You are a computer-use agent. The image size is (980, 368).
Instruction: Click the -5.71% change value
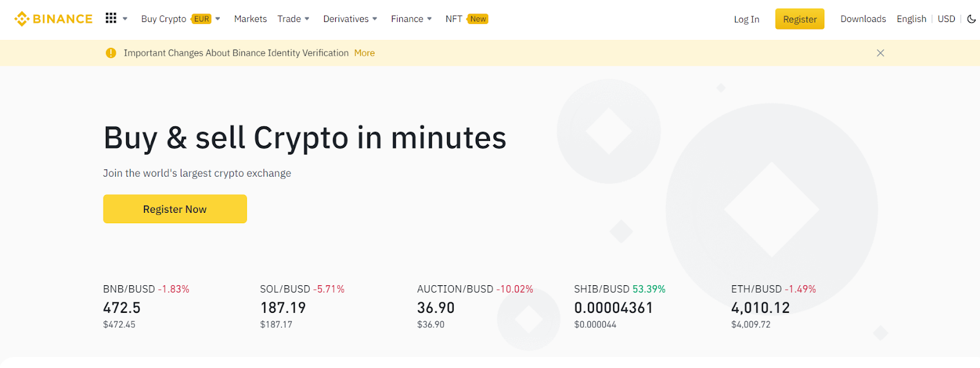point(329,289)
